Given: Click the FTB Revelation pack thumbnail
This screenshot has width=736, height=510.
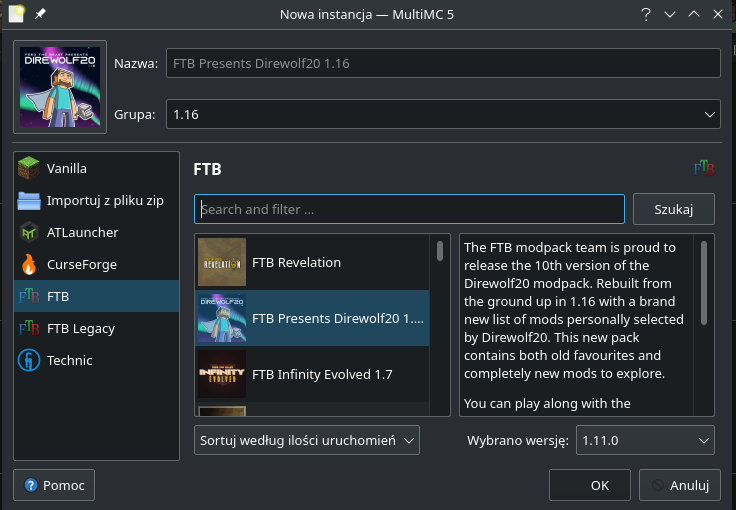Looking at the screenshot, I should 222,262.
